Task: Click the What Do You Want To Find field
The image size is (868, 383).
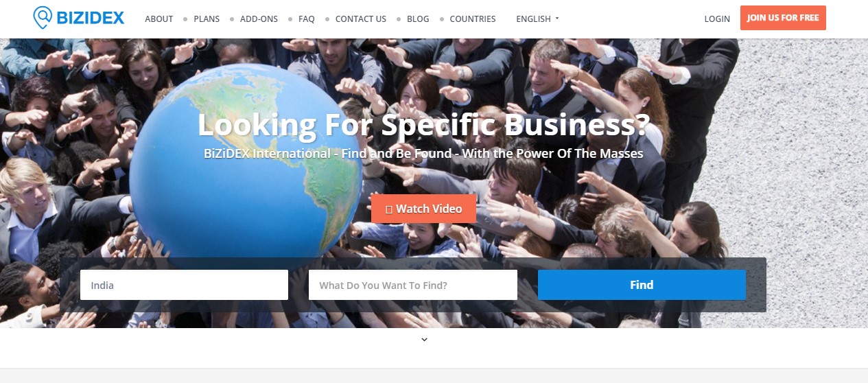Action: click(x=413, y=285)
